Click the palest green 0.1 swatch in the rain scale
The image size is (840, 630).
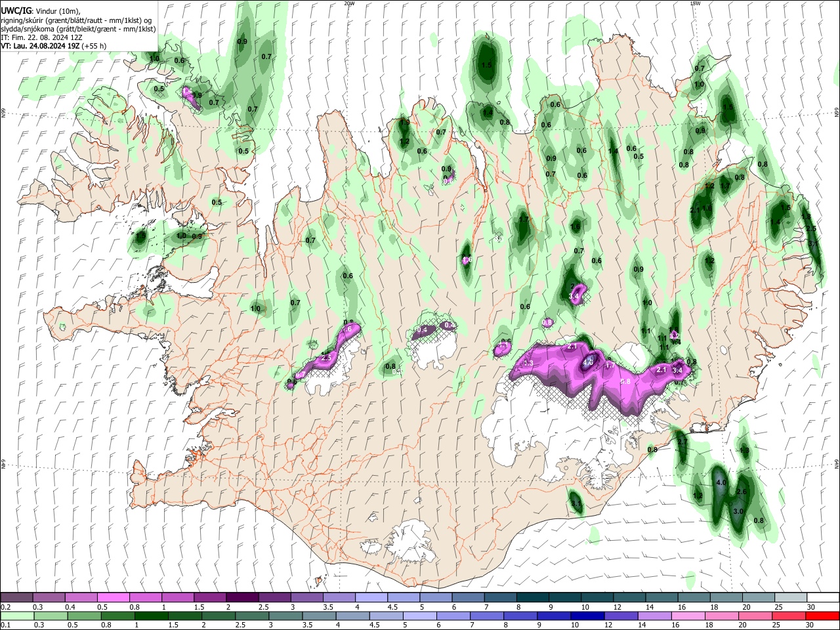tap(17, 616)
